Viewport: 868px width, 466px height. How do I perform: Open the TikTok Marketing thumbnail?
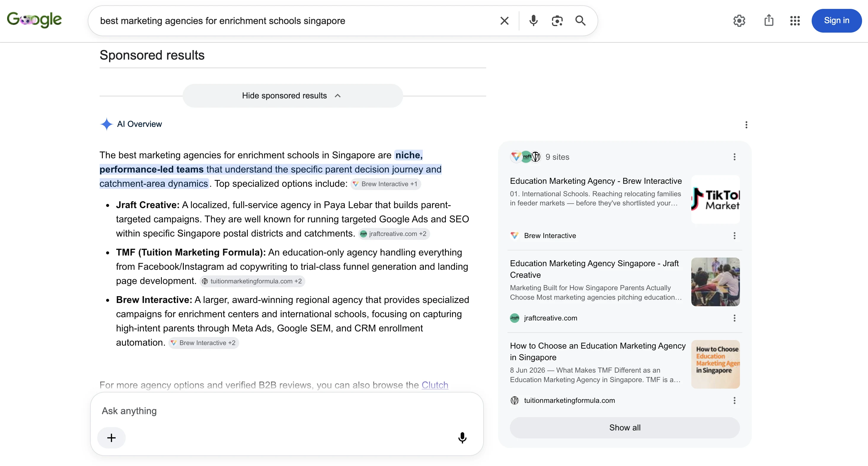click(x=715, y=200)
